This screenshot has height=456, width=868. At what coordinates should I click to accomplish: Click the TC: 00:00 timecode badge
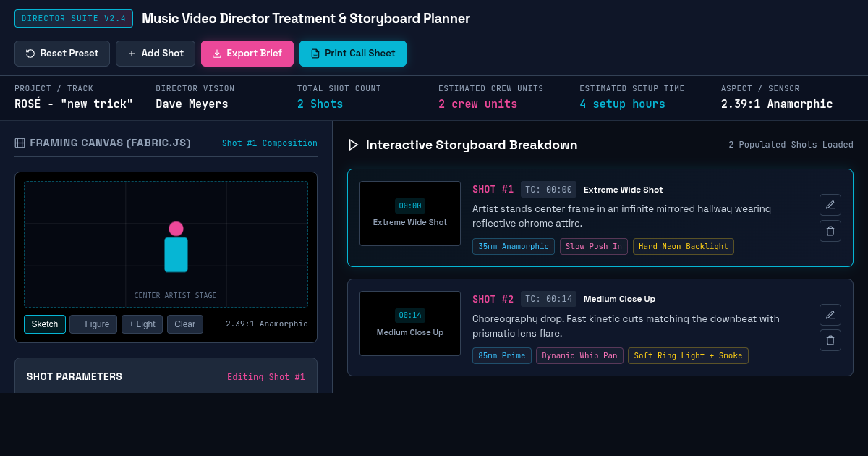coord(548,190)
